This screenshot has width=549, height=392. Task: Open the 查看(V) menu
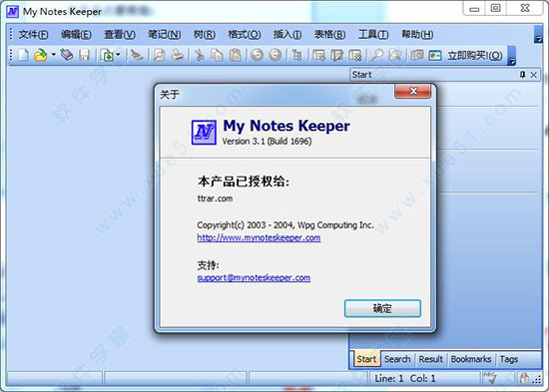tap(120, 34)
